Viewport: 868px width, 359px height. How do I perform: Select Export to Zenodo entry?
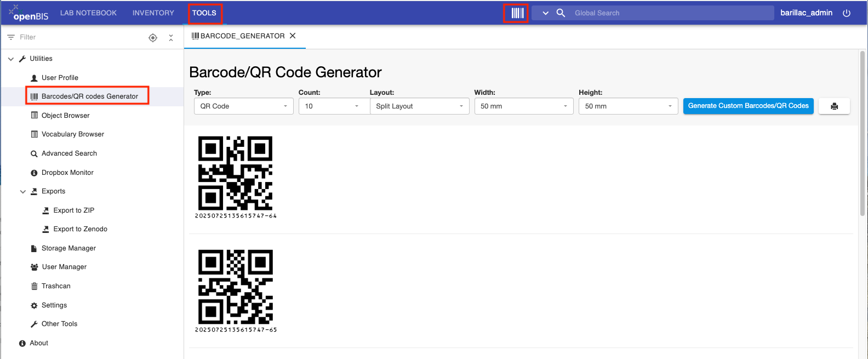pos(81,229)
